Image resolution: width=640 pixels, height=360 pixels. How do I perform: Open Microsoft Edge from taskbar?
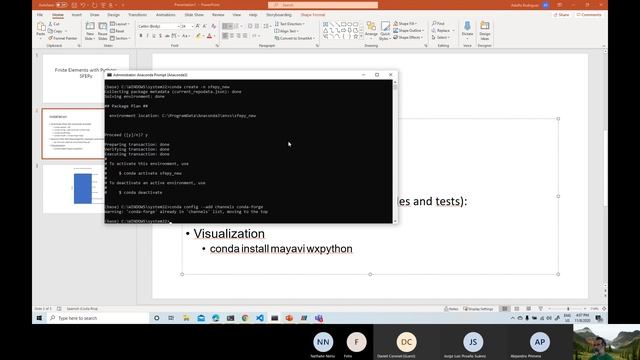[x=216, y=318]
